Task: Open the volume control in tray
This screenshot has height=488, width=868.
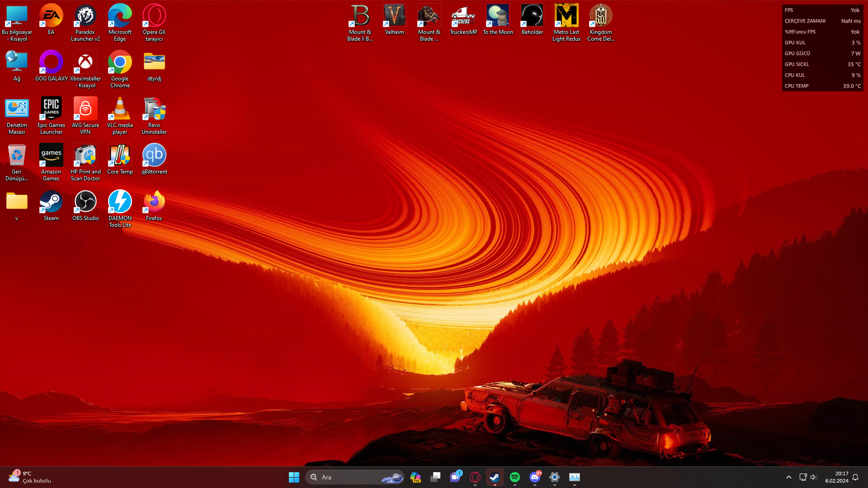Action: point(813,477)
